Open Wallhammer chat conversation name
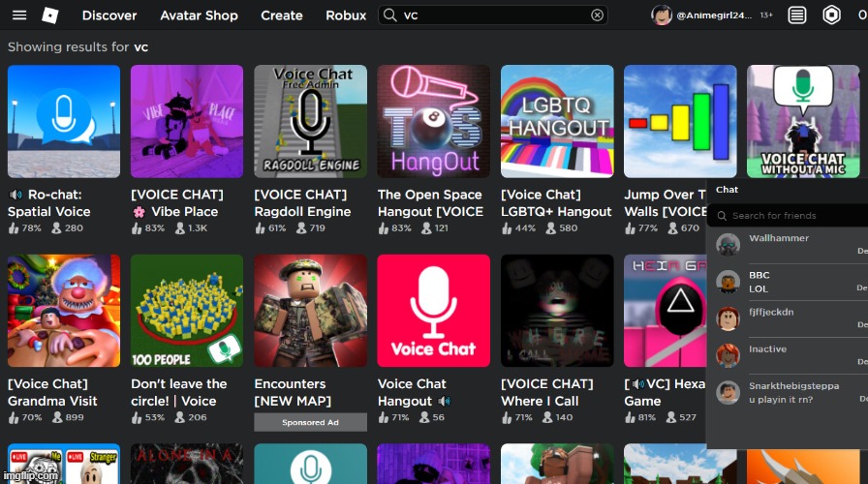The width and height of the screenshot is (868, 484). [779, 238]
